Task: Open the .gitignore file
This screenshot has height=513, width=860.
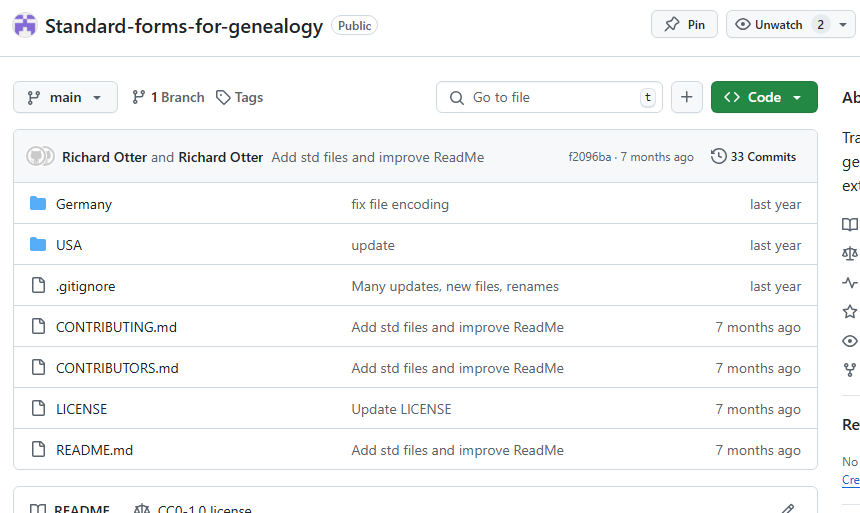Action: tap(85, 286)
